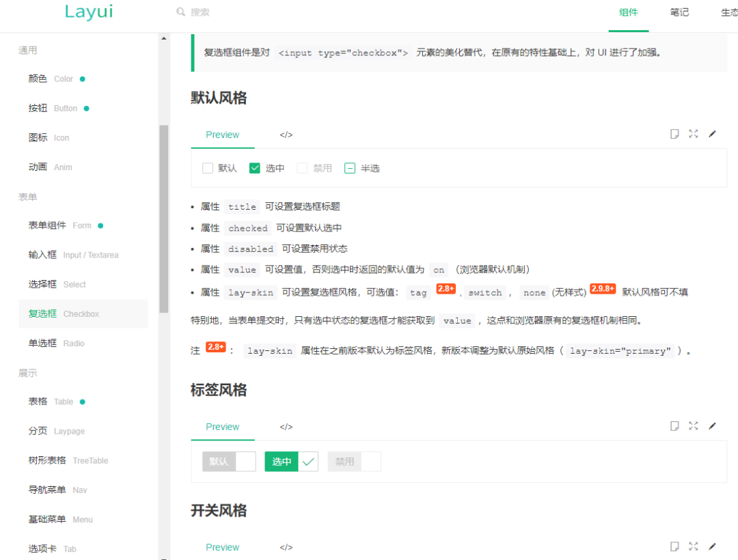Toggle the 默认 tag-style checkbox

coord(229,462)
